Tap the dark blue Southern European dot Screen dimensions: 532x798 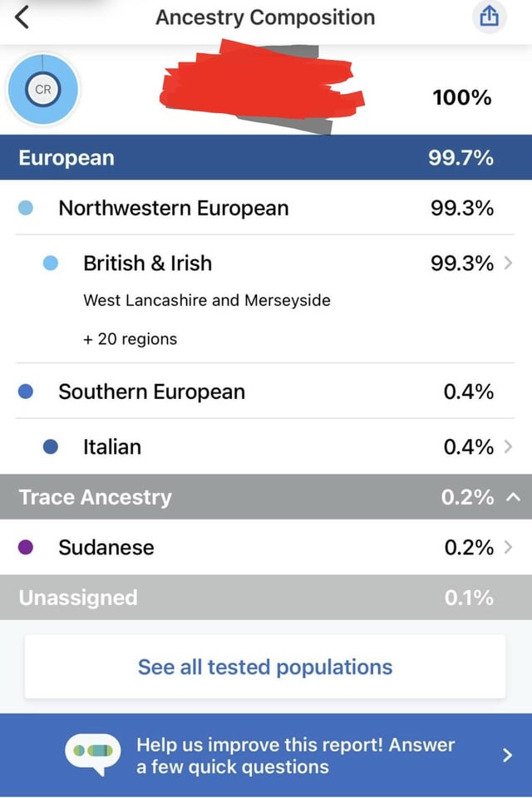(x=25, y=392)
